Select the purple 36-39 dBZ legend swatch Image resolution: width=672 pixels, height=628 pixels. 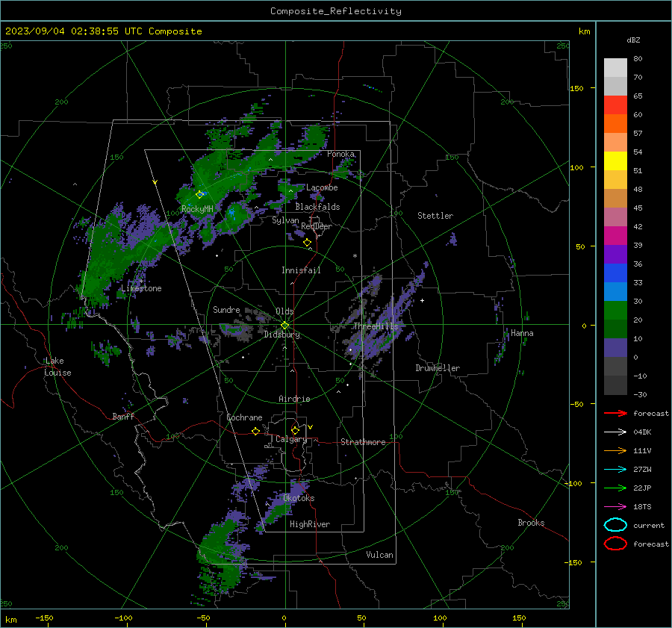pos(615,255)
